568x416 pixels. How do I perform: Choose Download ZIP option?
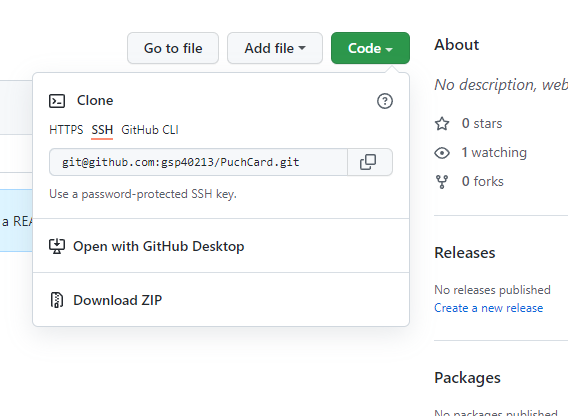click(221, 300)
